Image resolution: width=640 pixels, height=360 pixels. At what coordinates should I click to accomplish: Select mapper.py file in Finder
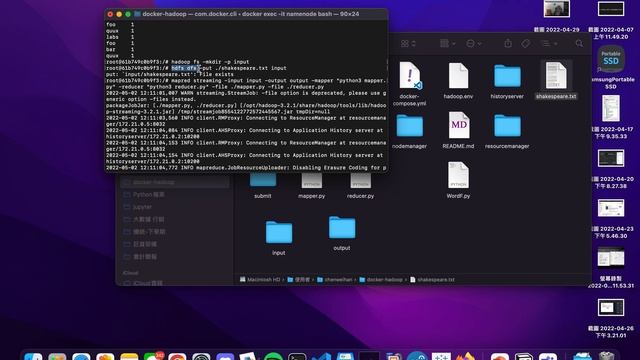pyautogui.click(x=311, y=186)
